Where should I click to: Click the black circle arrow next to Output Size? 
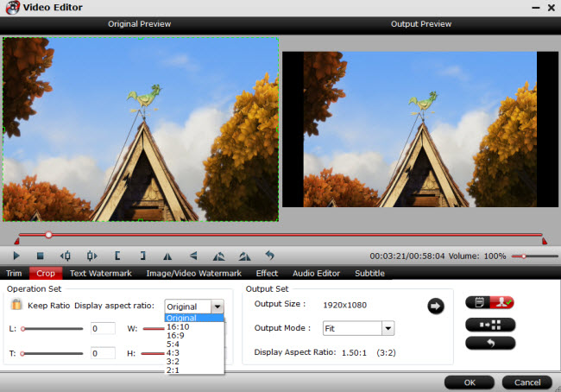(435, 306)
